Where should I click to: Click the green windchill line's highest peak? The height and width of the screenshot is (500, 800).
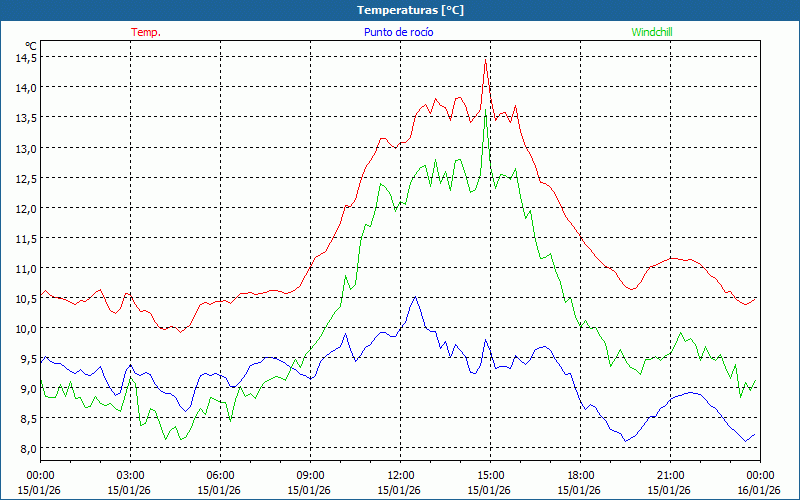[486, 115]
